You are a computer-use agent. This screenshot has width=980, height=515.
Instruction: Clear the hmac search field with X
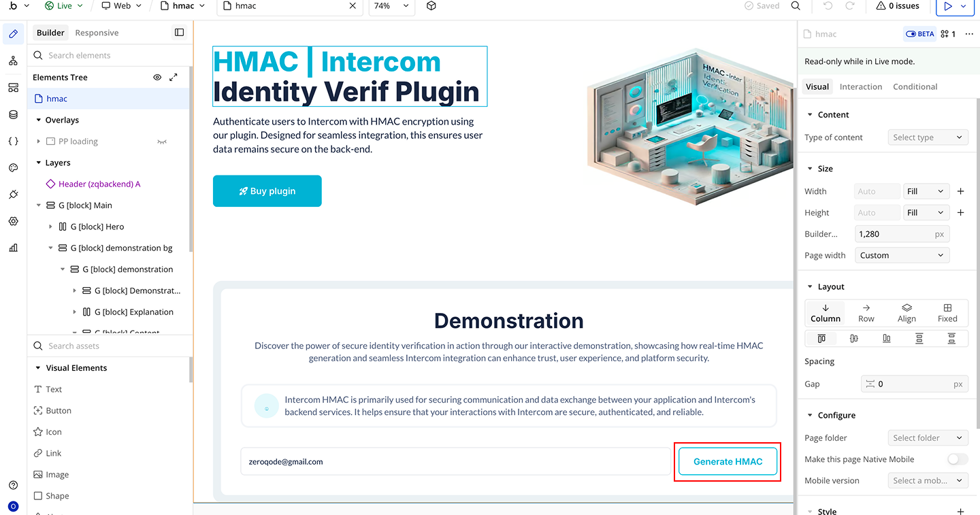point(353,6)
